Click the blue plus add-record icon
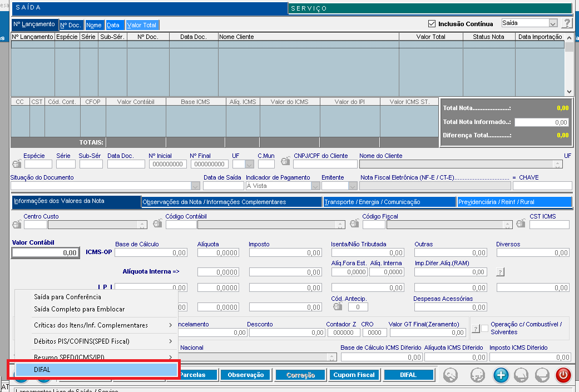 click(501, 375)
